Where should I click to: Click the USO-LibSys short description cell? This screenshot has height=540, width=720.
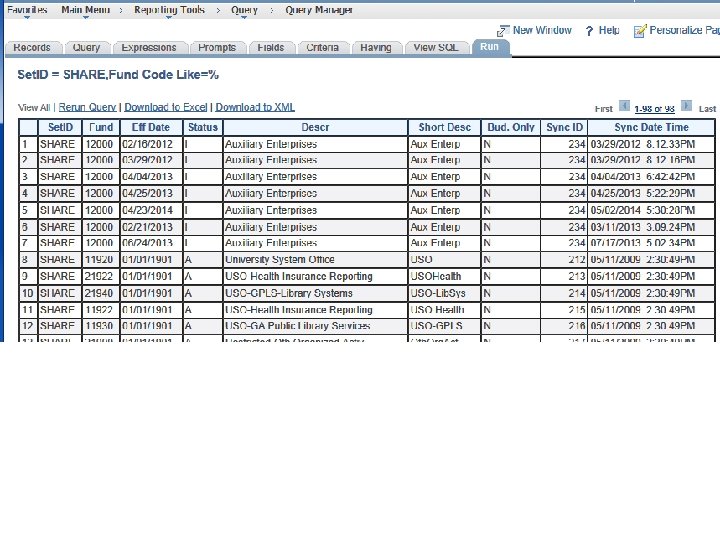coord(444,293)
